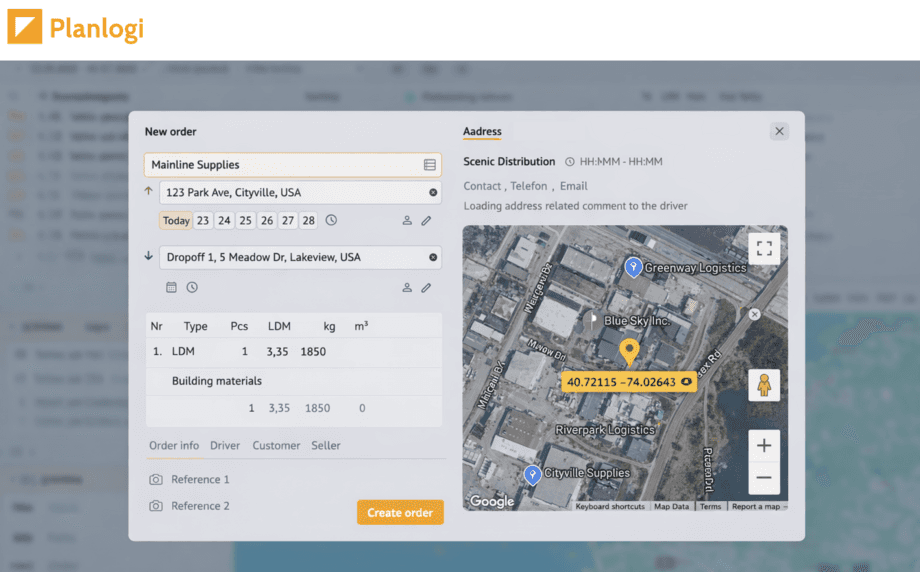Open pickup time clock icon next to date 28
The height and width of the screenshot is (572, 920).
(x=332, y=220)
